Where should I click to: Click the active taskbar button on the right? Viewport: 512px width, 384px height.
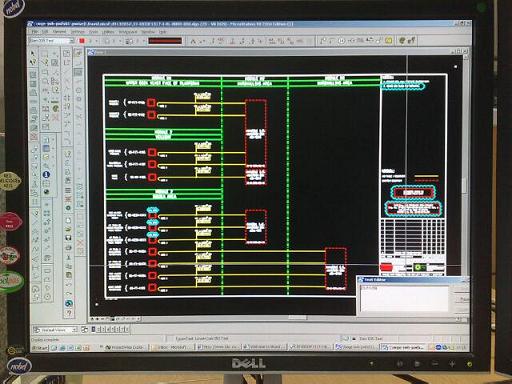(x=403, y=348)
